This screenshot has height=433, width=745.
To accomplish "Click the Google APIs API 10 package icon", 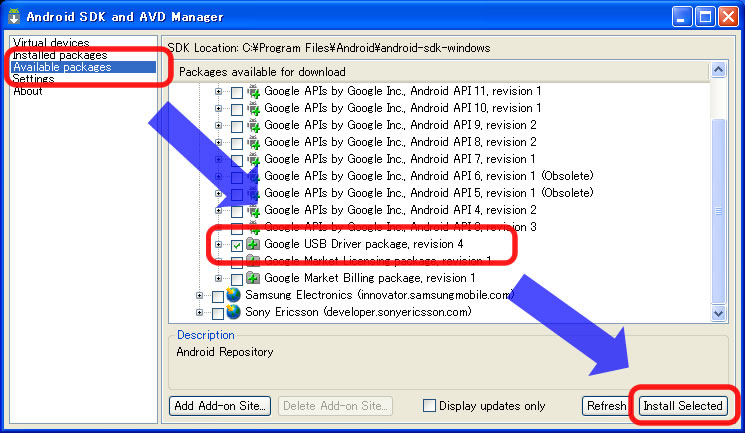I will click(x=253, y=108).
